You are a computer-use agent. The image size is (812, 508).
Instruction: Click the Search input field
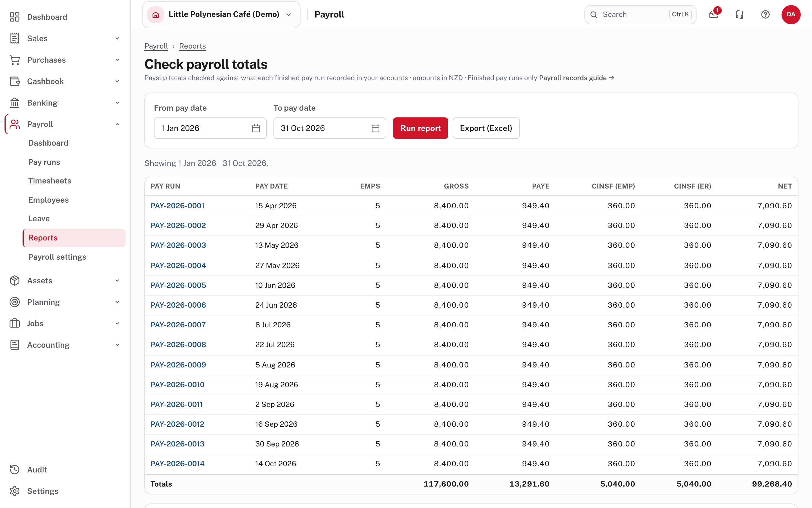point(640,15)
